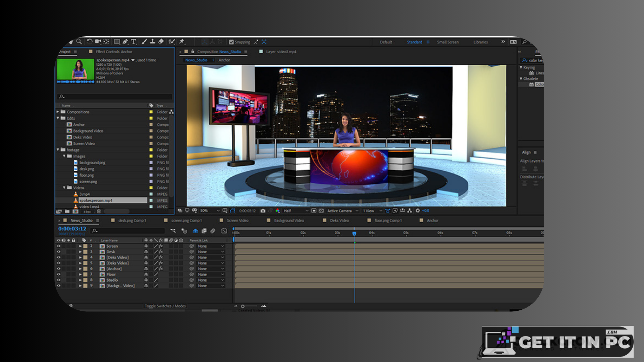Viewport: 644px width, 362px height.
Task: Switch to Small Screen workspace
Action: [x=448, y=42]
